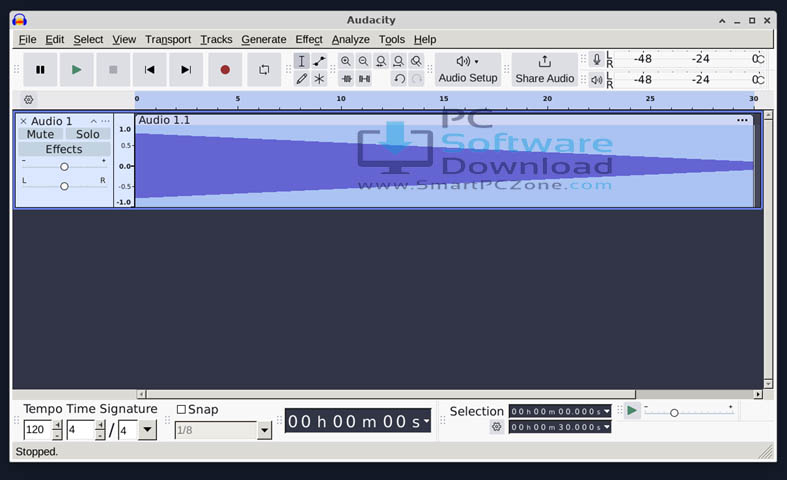The width and height of the screenshot is (787, 480).
Task: Click the speaker playback meter icon
Action: [x=596, y=80]
